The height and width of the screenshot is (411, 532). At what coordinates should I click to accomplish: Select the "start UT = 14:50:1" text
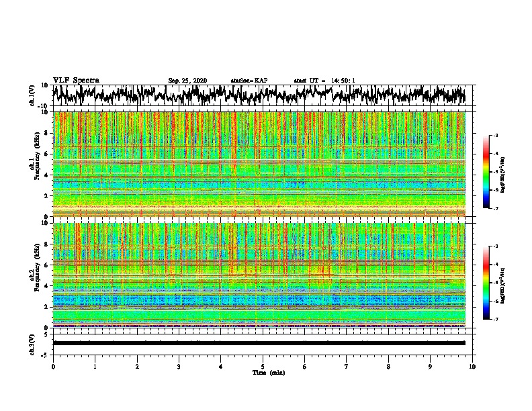[324, 81]
